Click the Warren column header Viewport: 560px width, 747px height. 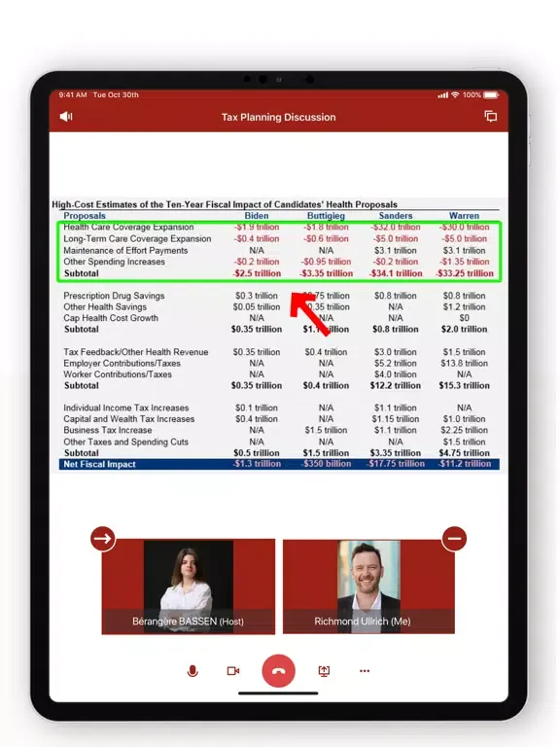click(465, 216)
